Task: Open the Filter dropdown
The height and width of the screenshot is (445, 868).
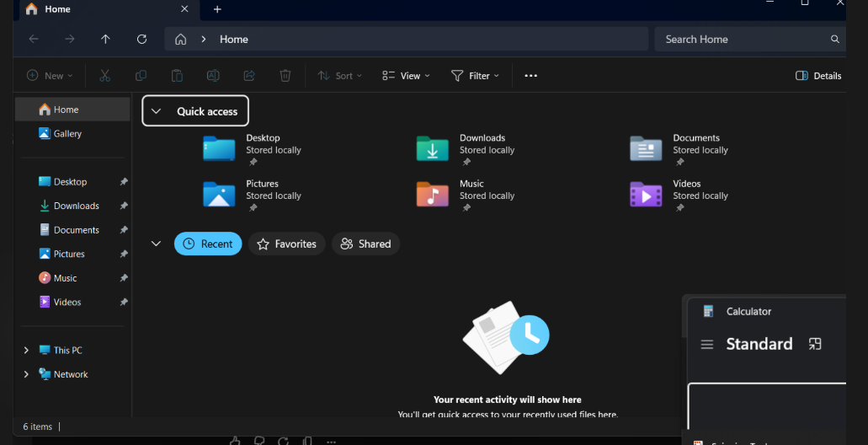Action: pos(475,76)
